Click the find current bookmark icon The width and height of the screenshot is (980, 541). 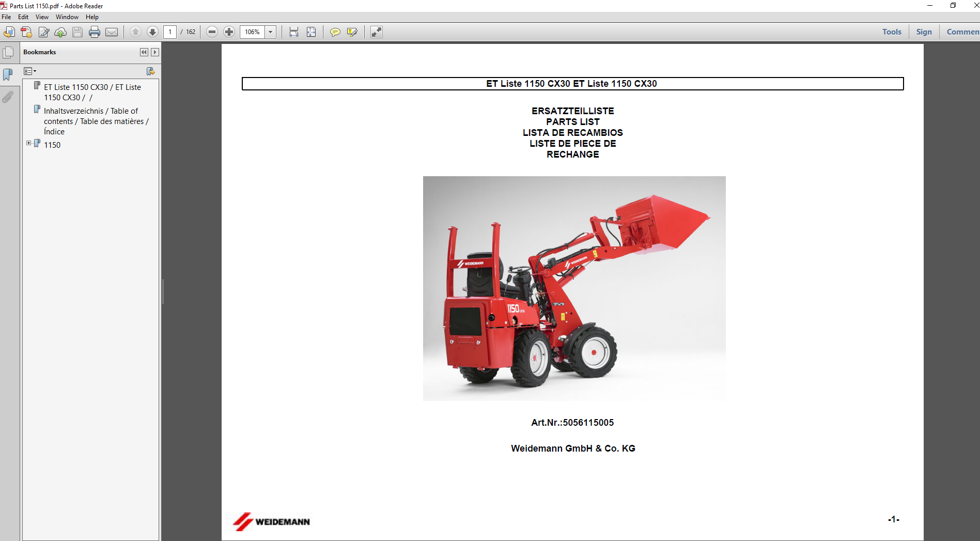[x=151, y=71]
